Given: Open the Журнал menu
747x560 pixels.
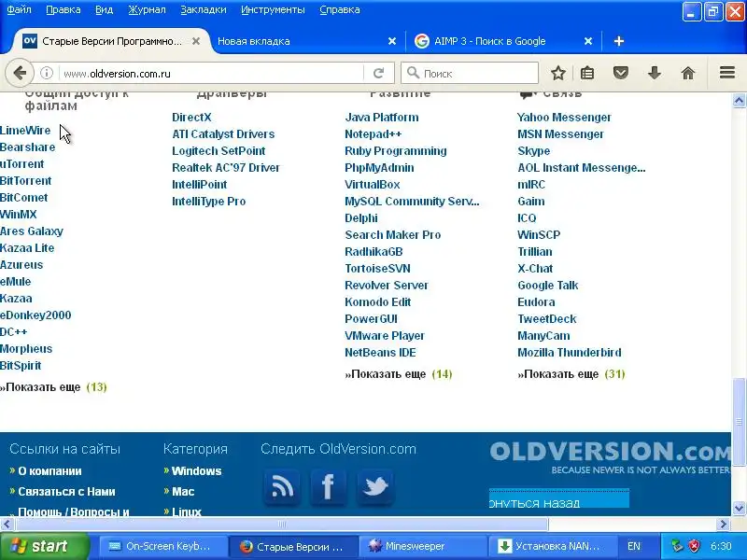Looking at the screenshot, I should (x=147, y=9).
